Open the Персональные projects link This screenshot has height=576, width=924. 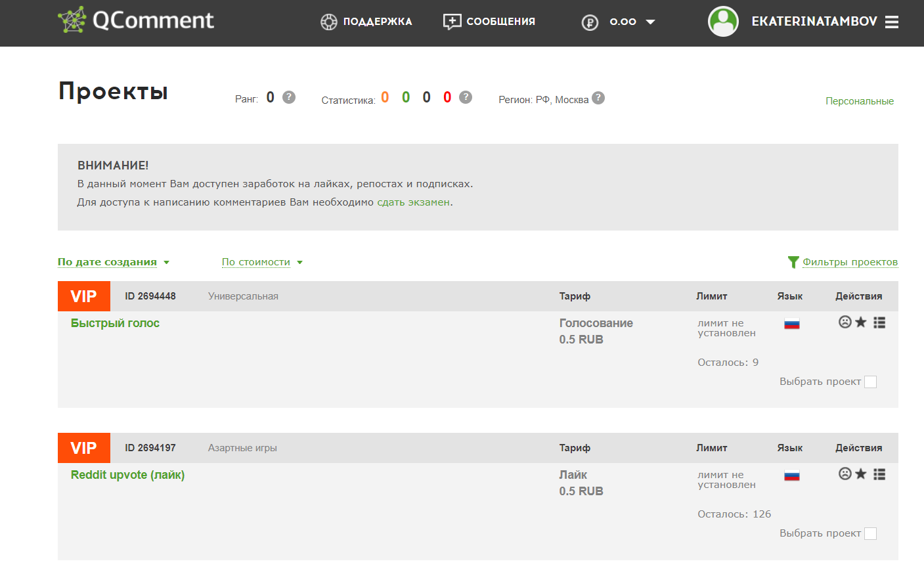[859, 101]
